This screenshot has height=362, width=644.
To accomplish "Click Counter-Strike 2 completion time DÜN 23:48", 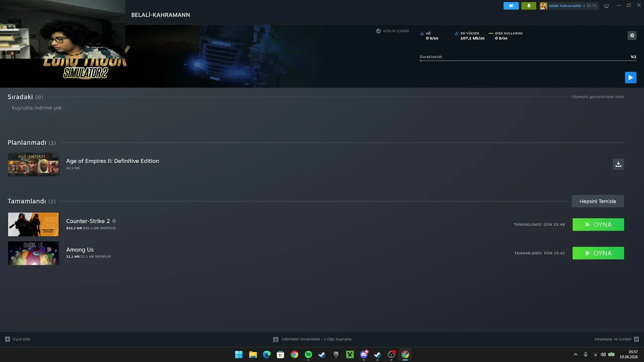I will pyautogui.click(x=539, y=225).
